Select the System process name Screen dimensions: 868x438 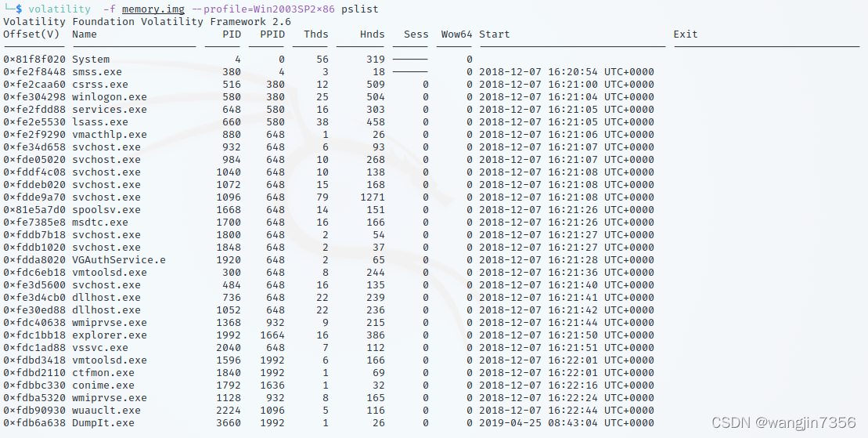tap(91, 60)
